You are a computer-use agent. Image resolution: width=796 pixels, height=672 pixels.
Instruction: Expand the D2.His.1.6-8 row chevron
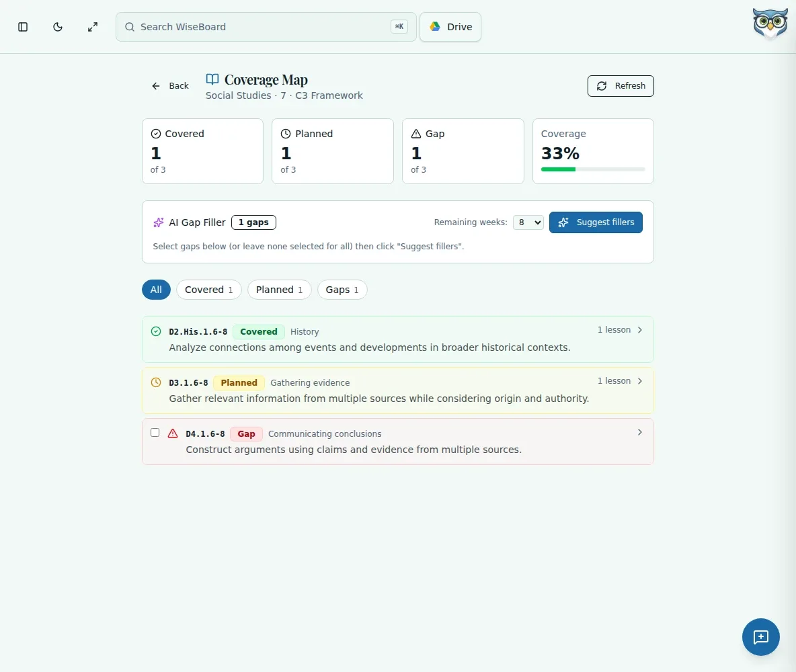[639, 330]
